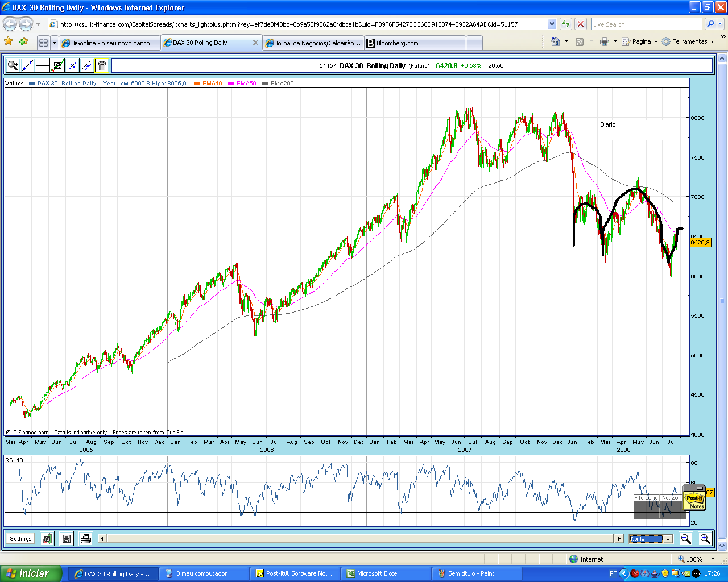Click page vertical scrollbar down arrow
Screen dimensions: 728x582
point(722,547)
